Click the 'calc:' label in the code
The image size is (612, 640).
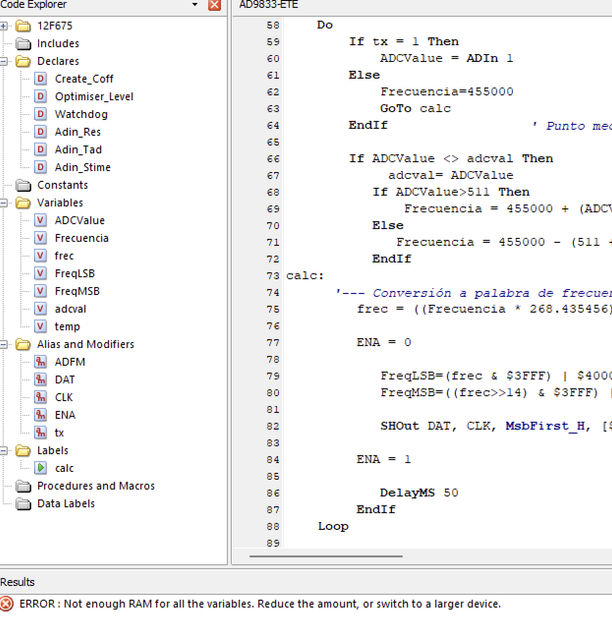(305, 276)
